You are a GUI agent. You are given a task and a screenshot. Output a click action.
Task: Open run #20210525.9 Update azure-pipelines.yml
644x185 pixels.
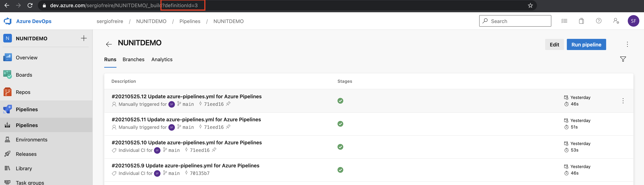point(186,166)
